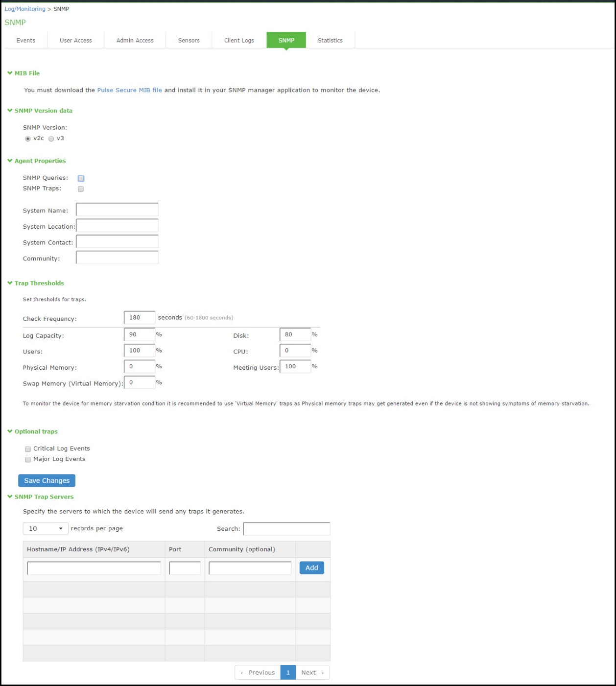Collapse the Trap Thresholds section
The width and height of the screenshot is (616, 686).
click(9, 283)
